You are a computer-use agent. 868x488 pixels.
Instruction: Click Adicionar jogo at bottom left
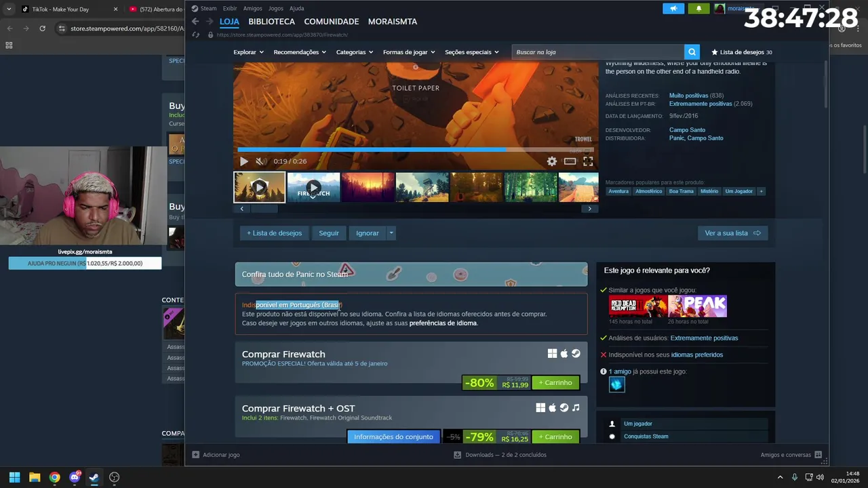tap(216, 455)
